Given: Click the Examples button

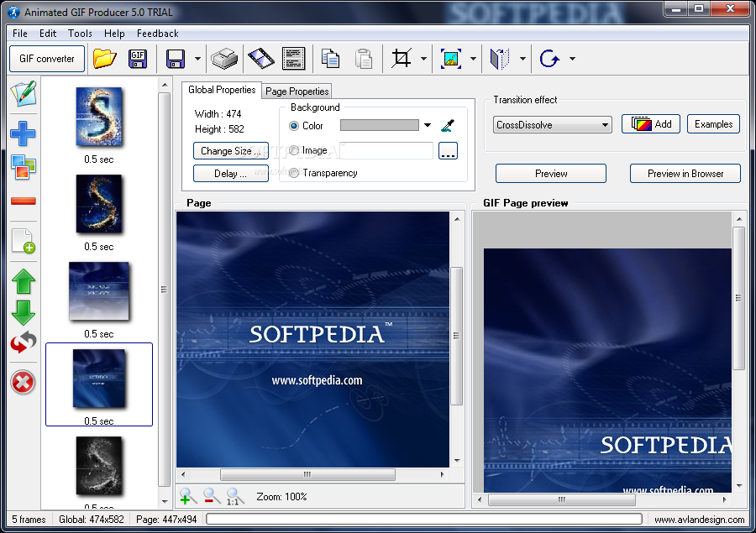Looking at the screenshot, I should pyautogui.click(x=713, y=124).
